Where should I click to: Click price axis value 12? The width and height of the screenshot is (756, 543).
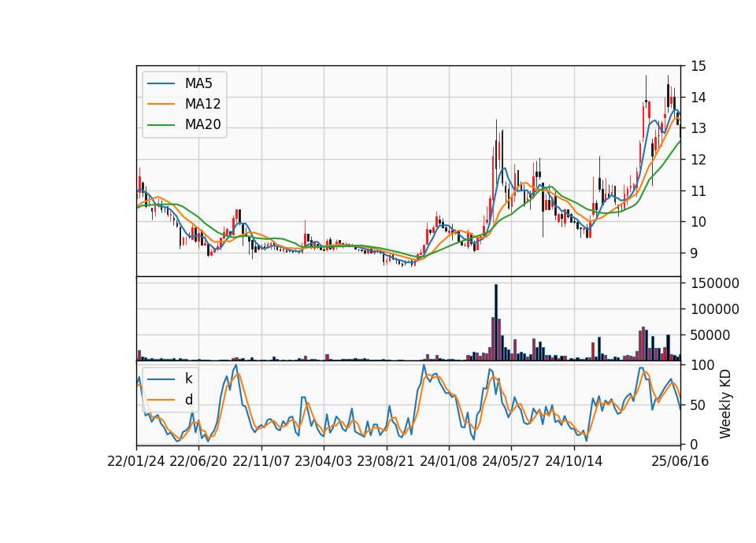tap(699, 160)
